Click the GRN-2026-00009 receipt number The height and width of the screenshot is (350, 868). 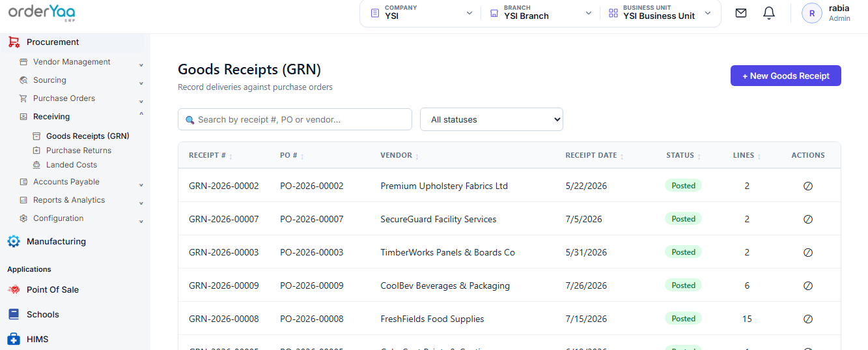[x=223, y=285]
